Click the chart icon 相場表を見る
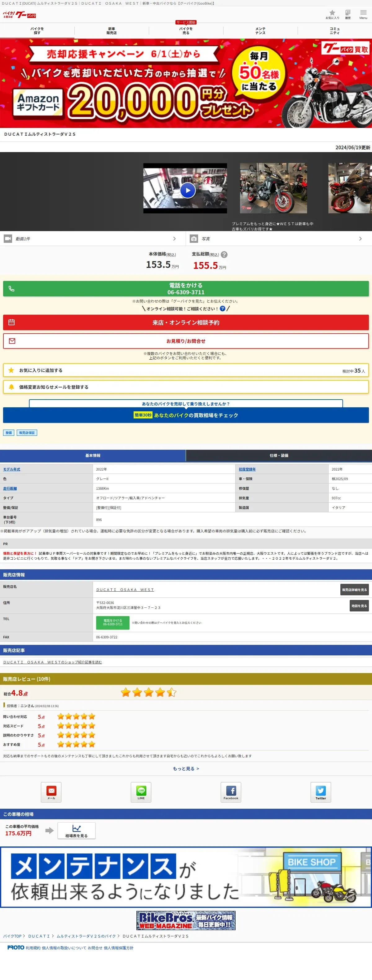This screenshot has height=980, width=372. tap(77, 830)
